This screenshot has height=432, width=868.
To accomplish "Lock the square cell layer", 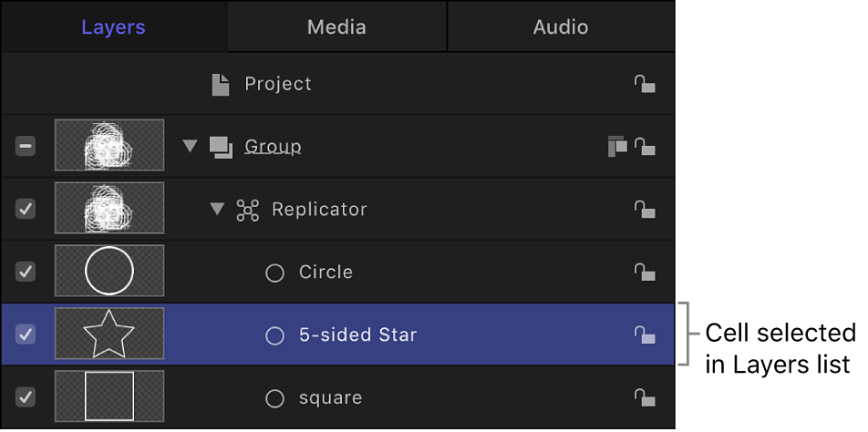I will [x=645, y=398].
